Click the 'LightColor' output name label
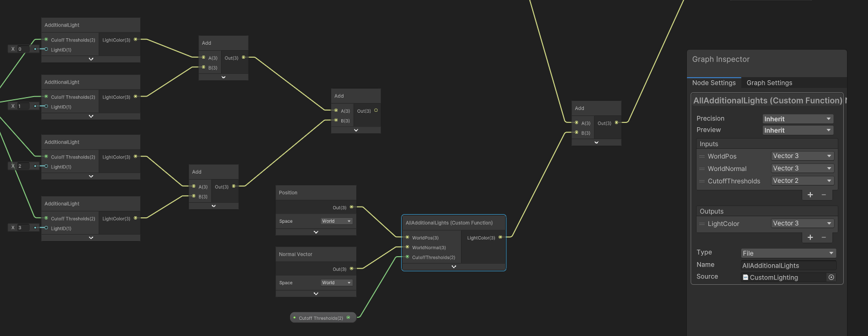 tap(724, 224)
